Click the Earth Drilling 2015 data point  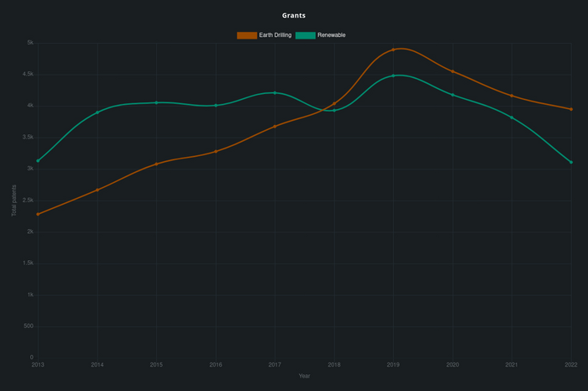[x=156, y=164]
